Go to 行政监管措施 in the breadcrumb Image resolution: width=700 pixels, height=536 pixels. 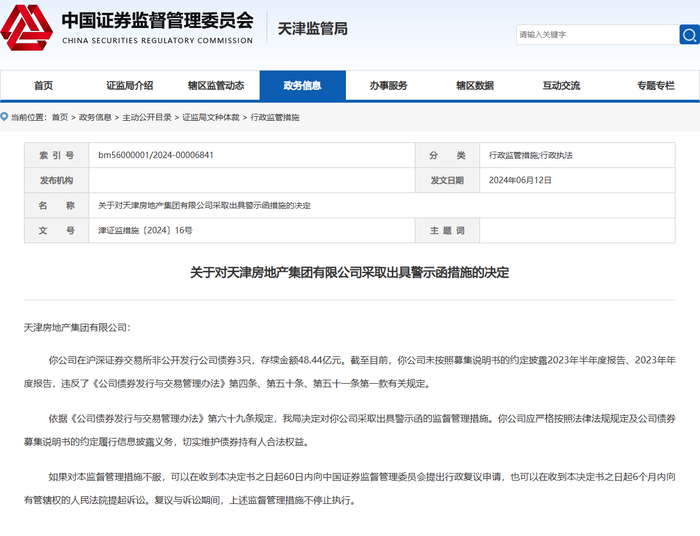pos(275,117)
